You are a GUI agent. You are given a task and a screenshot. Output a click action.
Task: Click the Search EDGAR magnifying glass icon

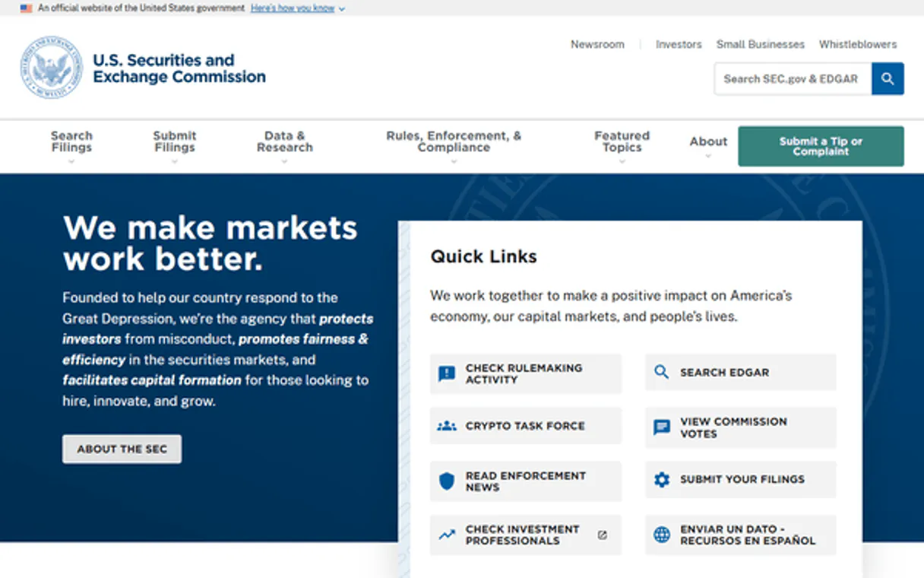point(662,372)
